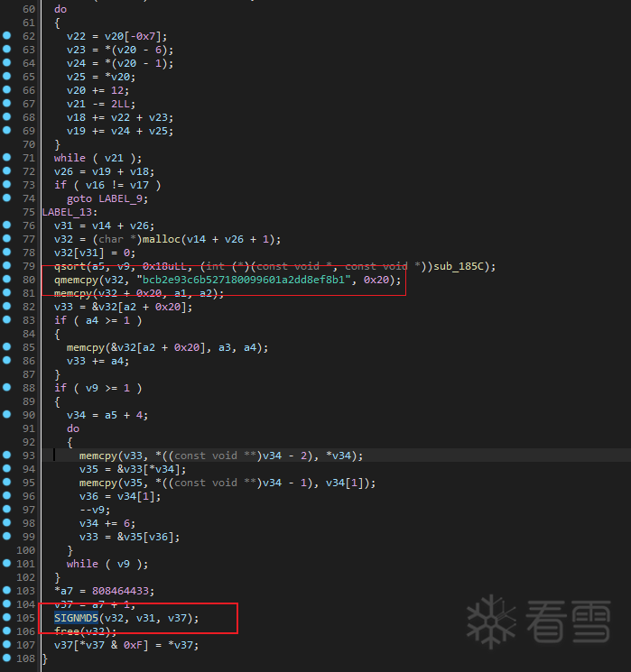This screenshot has width=631, height=672.
Task: Click 'v20 += 12;' statement
Action: click(97, 90)
